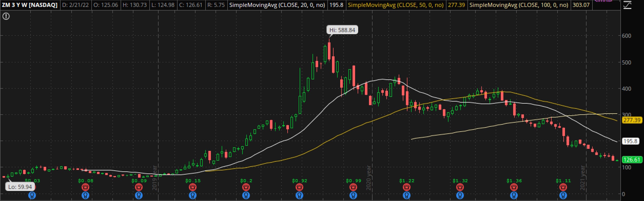
Task: Open the red phone icon beneath $1.22
Action: (x=407, y=187)
